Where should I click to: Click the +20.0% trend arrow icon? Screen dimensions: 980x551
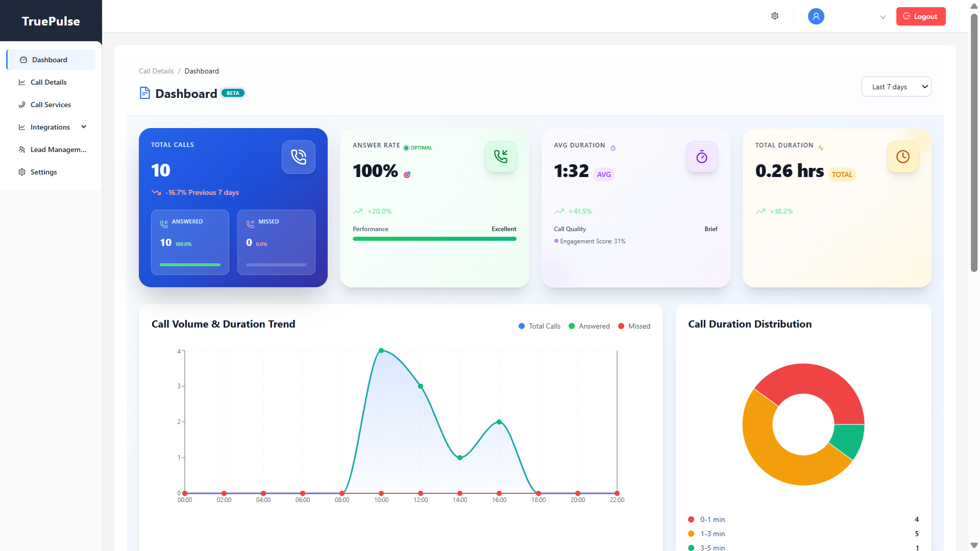pyautogui.click(x=358, y=211)
